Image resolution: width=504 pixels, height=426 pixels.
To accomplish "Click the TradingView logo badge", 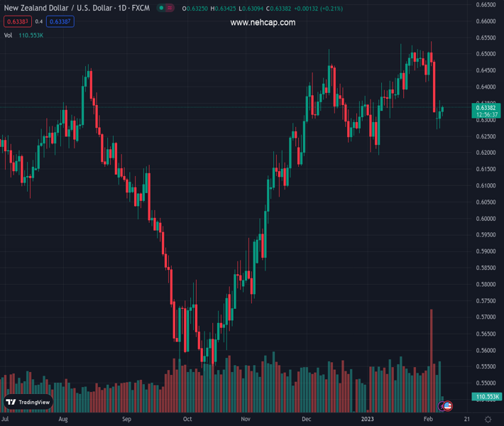I will 28,403.
